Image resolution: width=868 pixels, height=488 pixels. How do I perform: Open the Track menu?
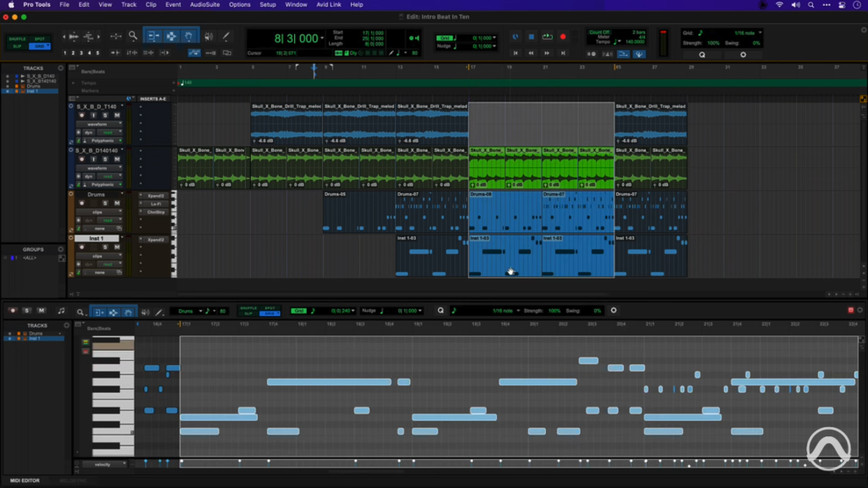129,4
